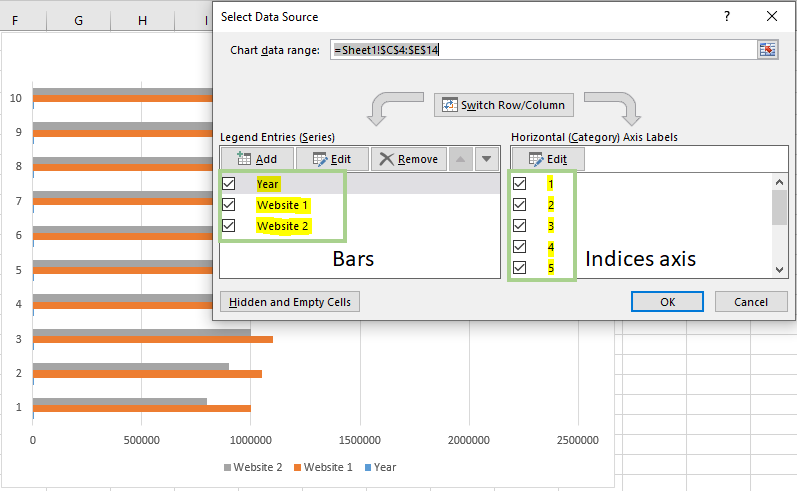This screenshot has width=797, height=491.
Task: Uncheck the Year series checkbox
Action: [x=229, y=184]
